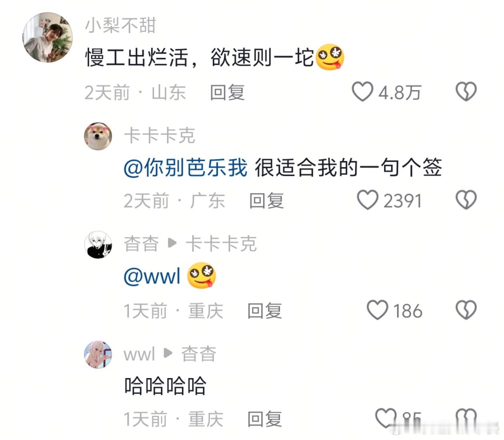This screenshot has width=504, height=440.
Task: Like 卡卡卡克's reply with 2391 likes
Action: tap(367, 200)
